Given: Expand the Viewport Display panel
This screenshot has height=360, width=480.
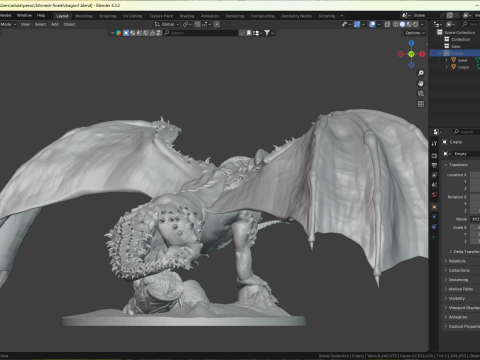Looking at the screenshot, I should point(461,308).
